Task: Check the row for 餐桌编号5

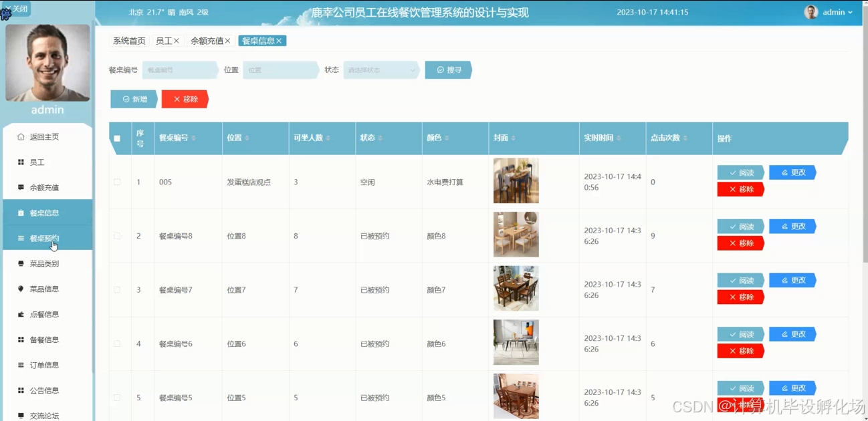Action: [117, 398]
